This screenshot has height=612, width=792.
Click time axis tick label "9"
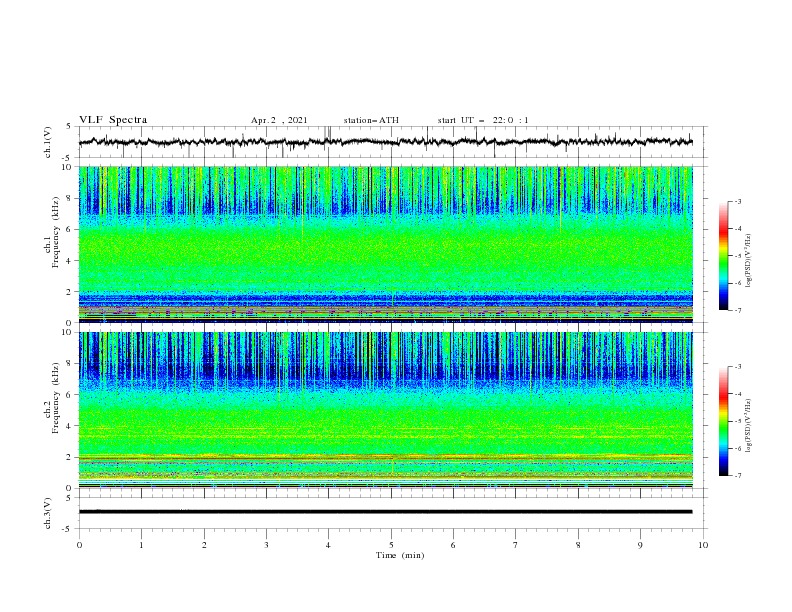pyautogui.click(x=640, y=545)
